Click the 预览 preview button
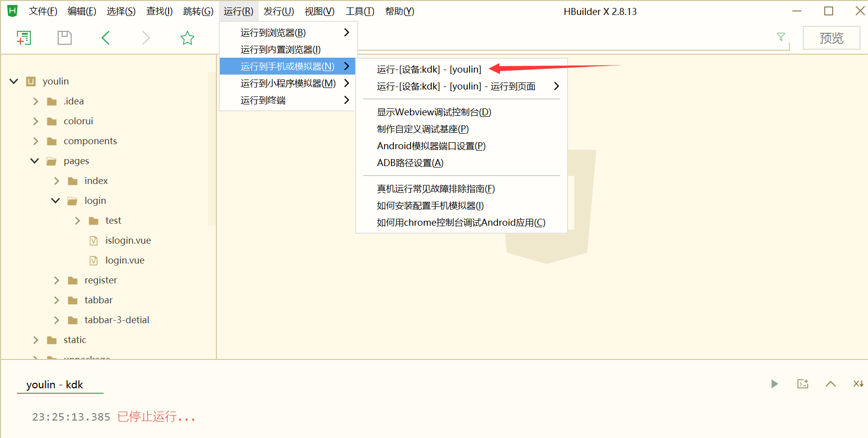Screen dimensions: 868x438 click(x=831, y=38)
